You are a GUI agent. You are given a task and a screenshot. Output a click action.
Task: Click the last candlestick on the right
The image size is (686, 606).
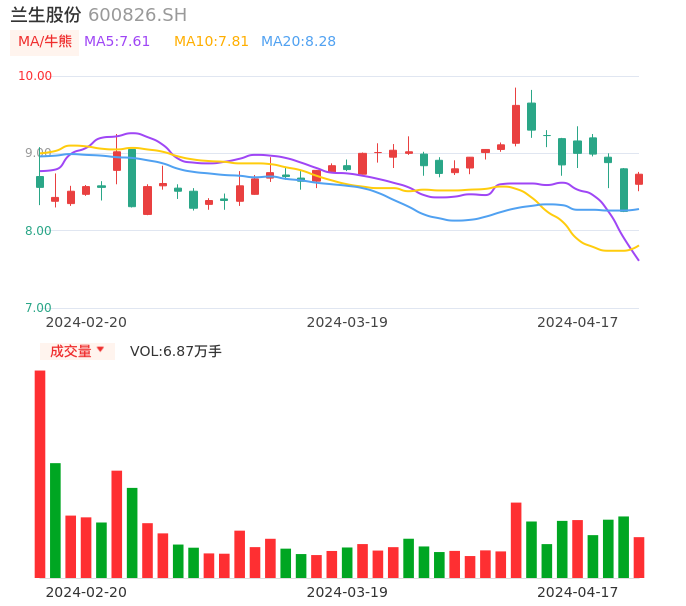[639, 179]
